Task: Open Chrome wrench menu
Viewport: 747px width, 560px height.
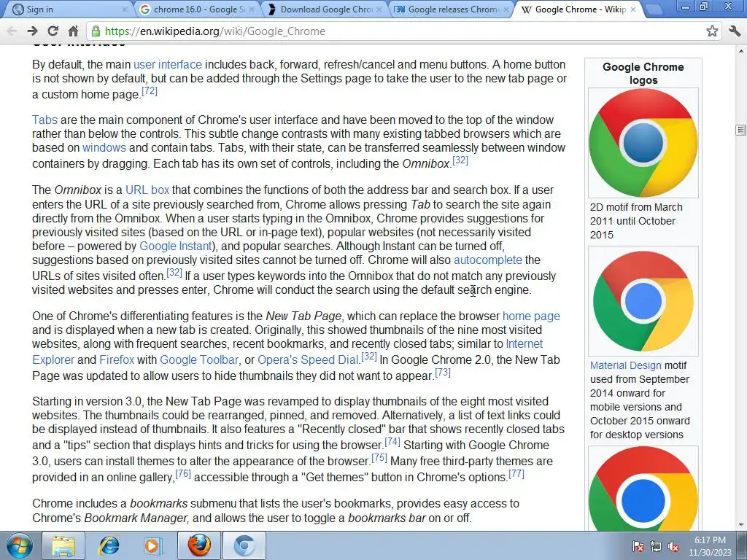Action: point(735,31)
